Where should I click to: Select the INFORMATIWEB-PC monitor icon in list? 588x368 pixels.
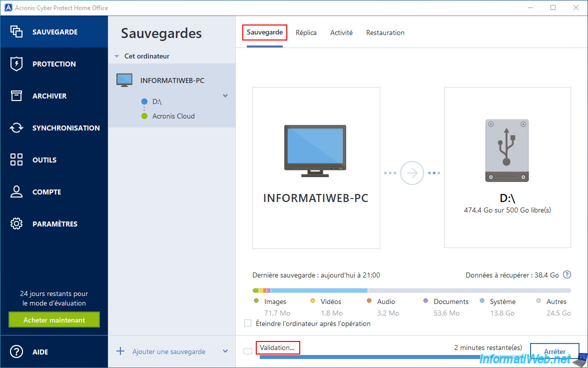click(124, 80)
